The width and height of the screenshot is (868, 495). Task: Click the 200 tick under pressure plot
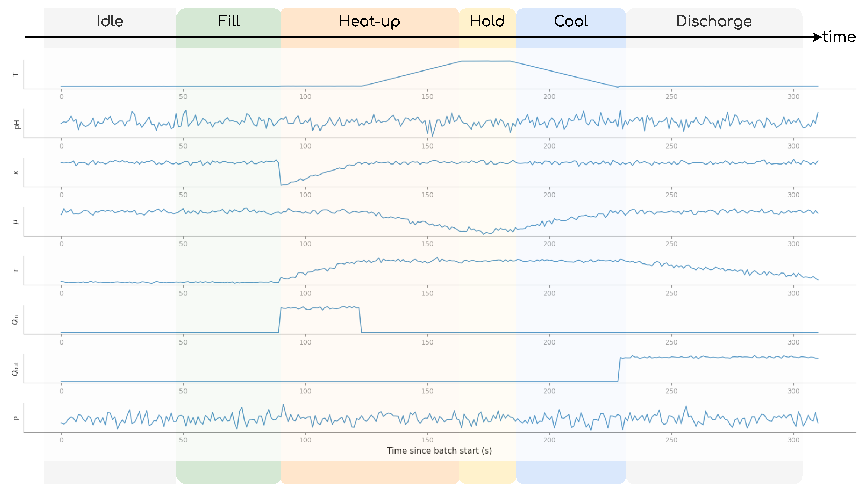pyautogui.click(x=549, y=440)
